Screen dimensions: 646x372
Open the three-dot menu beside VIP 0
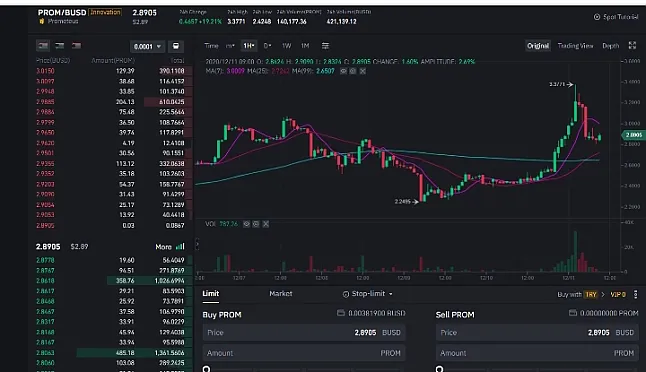[635, 294]
